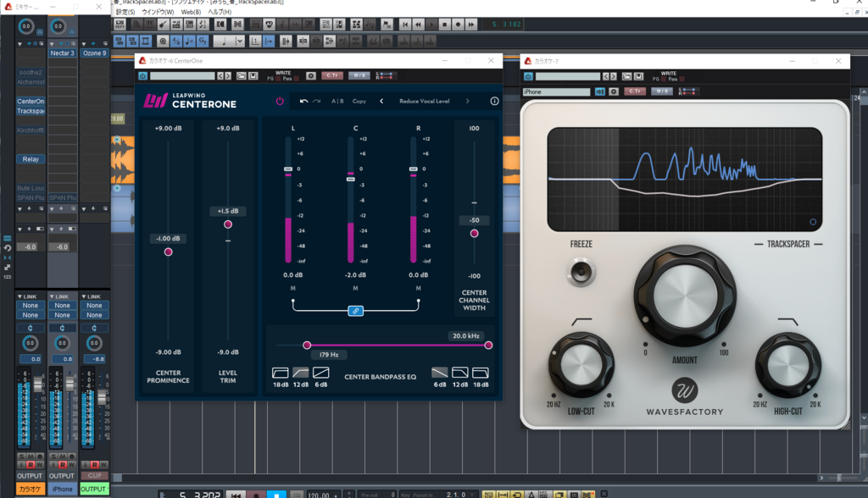
Task: Open the Ozone 9 insert slot
Action: [94, 53]
